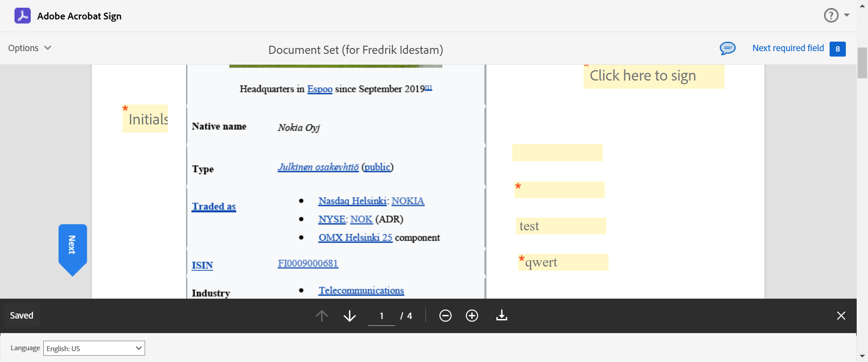Download the document PDF
The width and height of the screenshot is (868, 362).
(x=502, y=315)
